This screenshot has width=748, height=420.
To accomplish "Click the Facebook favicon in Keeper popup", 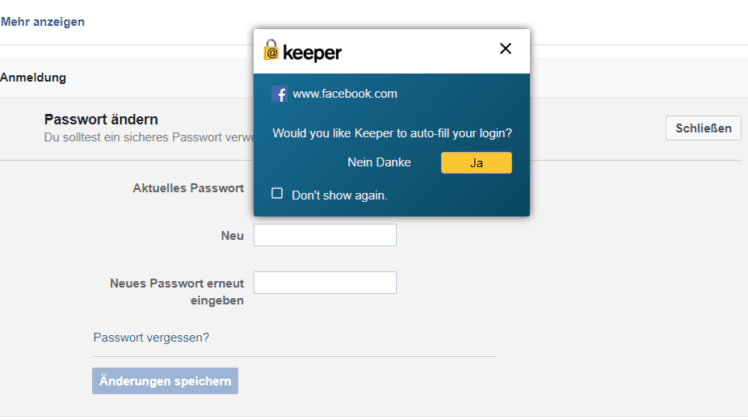I will point(279,94).
